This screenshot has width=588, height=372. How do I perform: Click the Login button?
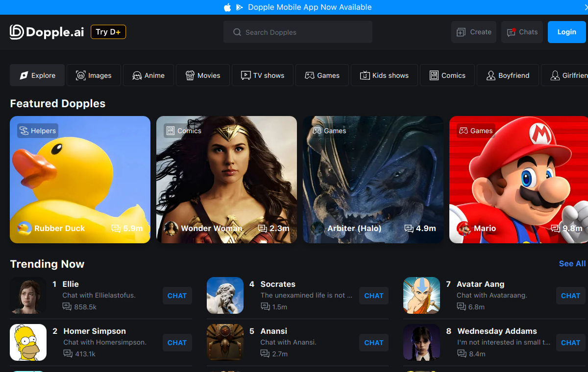point(567,32)
